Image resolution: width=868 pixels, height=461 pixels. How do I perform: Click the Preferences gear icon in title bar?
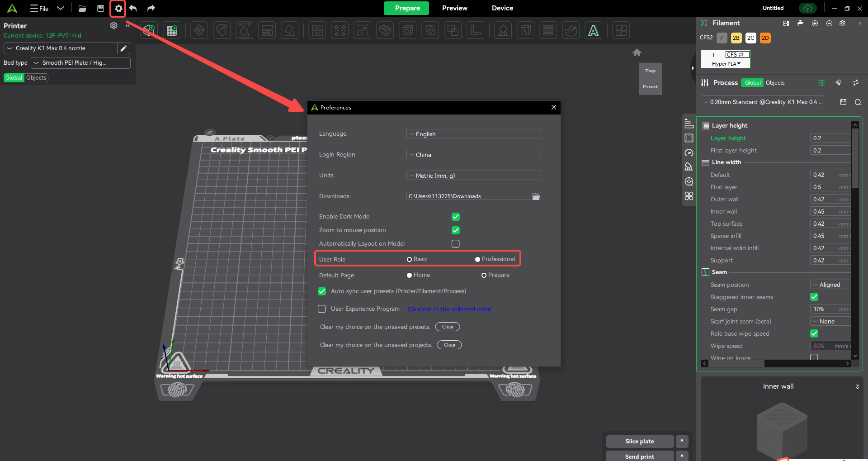(x=118, y=8)
